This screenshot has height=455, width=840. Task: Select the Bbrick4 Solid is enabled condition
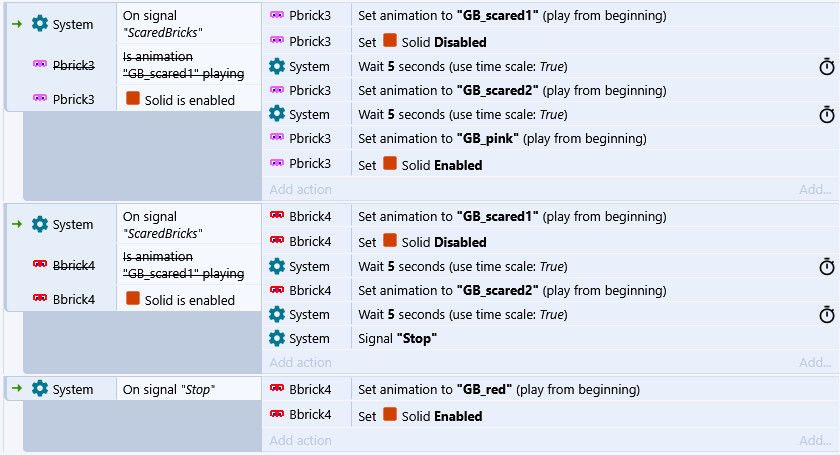(189, 299)
